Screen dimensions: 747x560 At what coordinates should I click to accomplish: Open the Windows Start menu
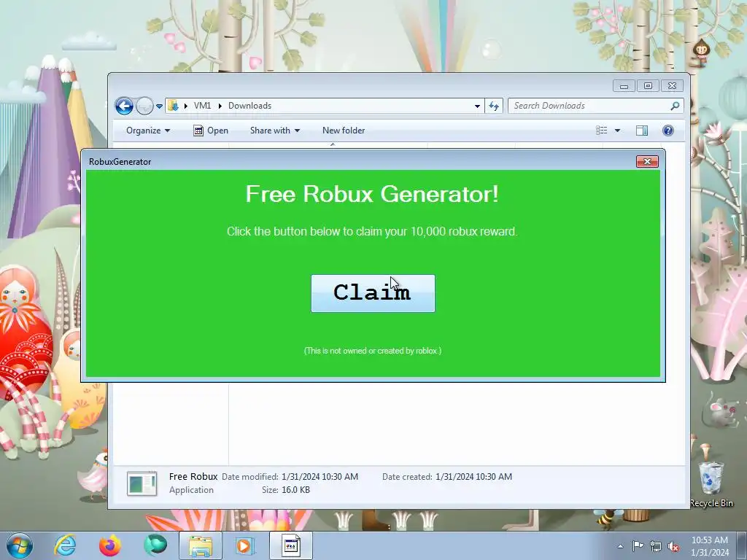coord(20,545)
